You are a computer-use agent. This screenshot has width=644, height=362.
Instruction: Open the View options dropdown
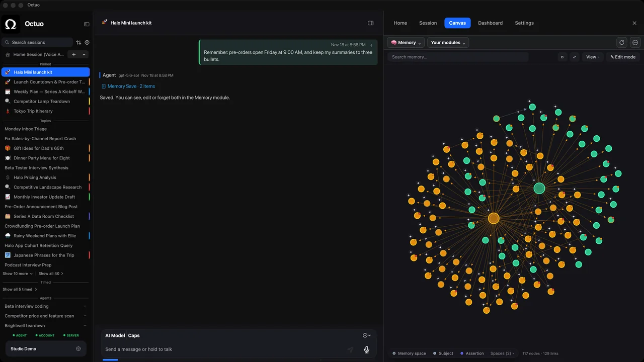click(592, 57)
